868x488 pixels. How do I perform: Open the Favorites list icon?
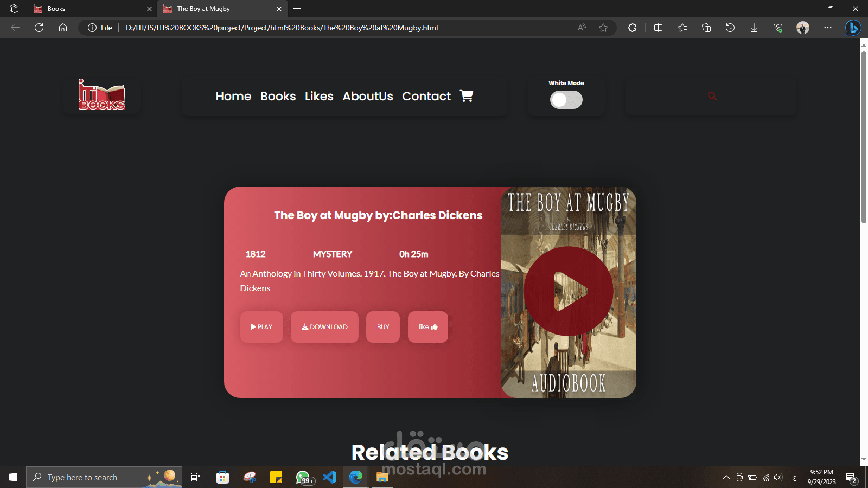682,28
